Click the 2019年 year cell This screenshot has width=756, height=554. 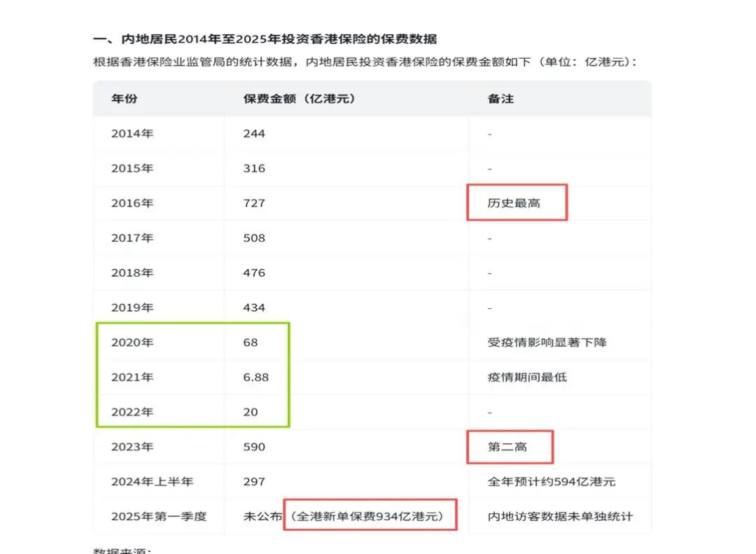(x=132, y=307)
